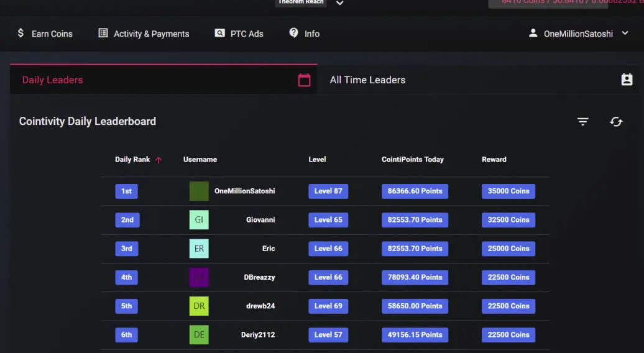Screen dimensions: 644x353
Task: Click the OneMillionSatoshi user profile icon
Action: 533,33
